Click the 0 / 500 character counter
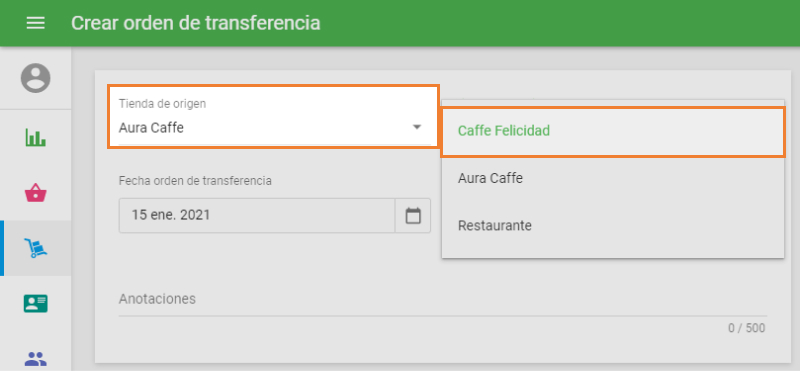The width and height of the screenshot is (800, 371). pyautogui.click(x=746, y=328)
